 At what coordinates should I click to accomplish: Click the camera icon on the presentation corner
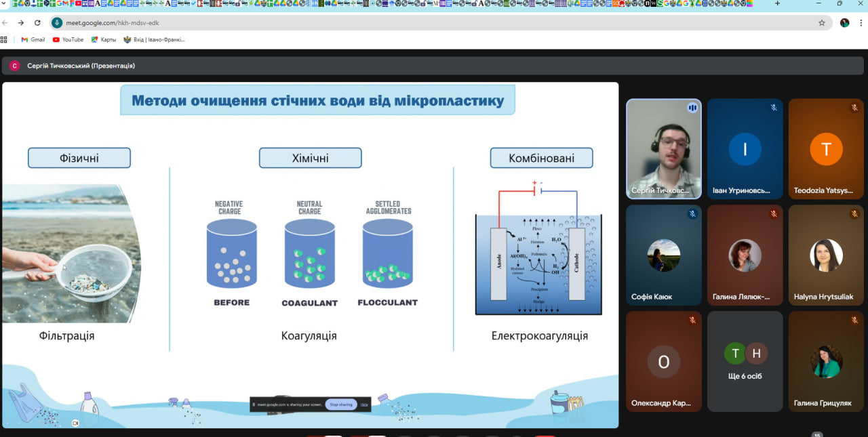pos(76,423)
